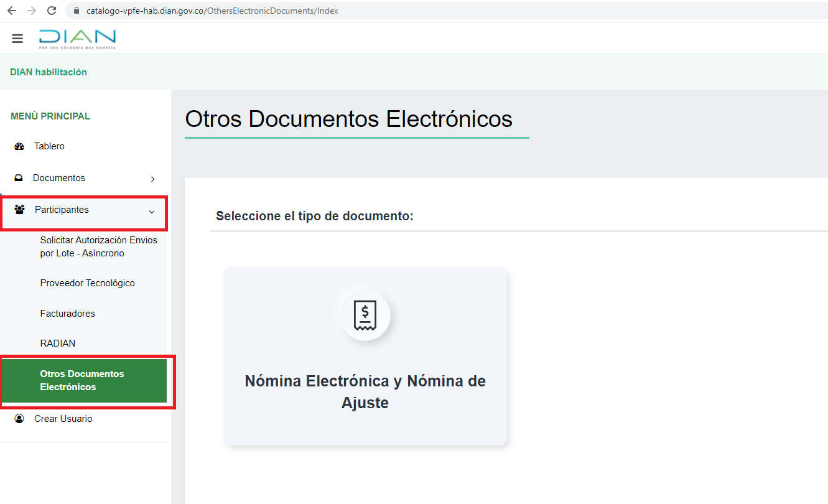Click the padlock site security icon
Viewport: 828px width, 504px height.
click(x=77, y=11)
